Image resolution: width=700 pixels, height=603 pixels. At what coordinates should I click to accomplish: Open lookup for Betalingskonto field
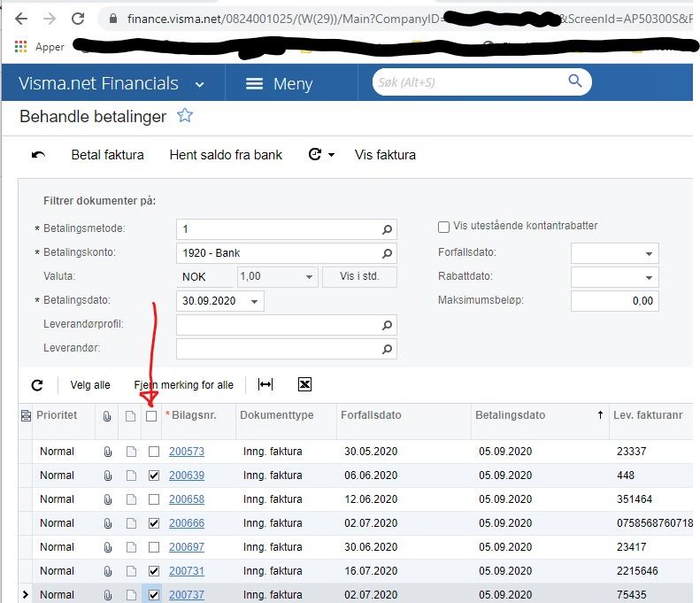387,254
